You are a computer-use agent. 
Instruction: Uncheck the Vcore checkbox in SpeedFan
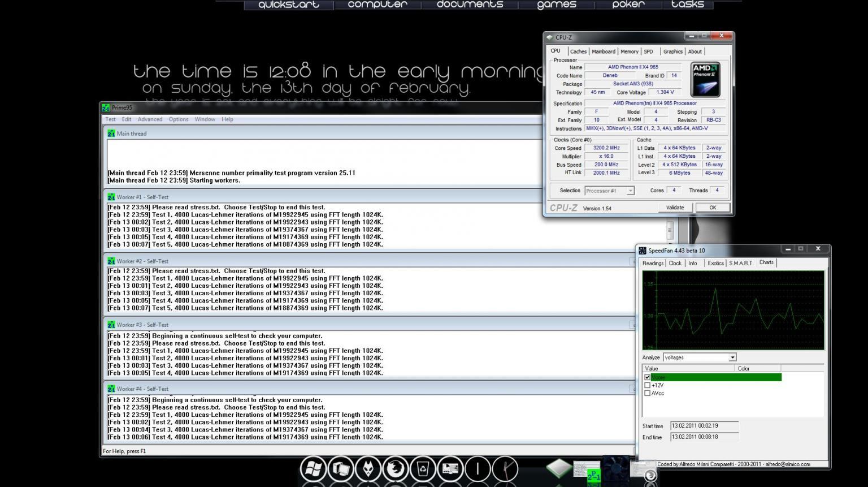coord(648,377)
